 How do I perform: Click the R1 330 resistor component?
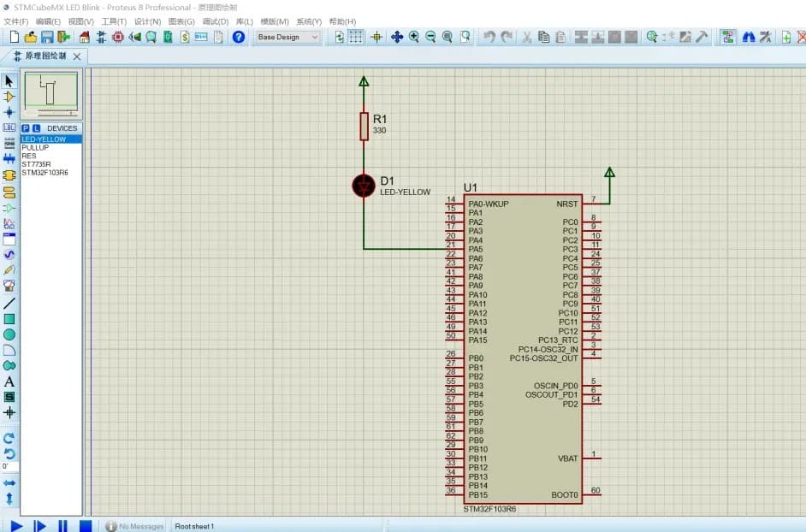point(364,126)
